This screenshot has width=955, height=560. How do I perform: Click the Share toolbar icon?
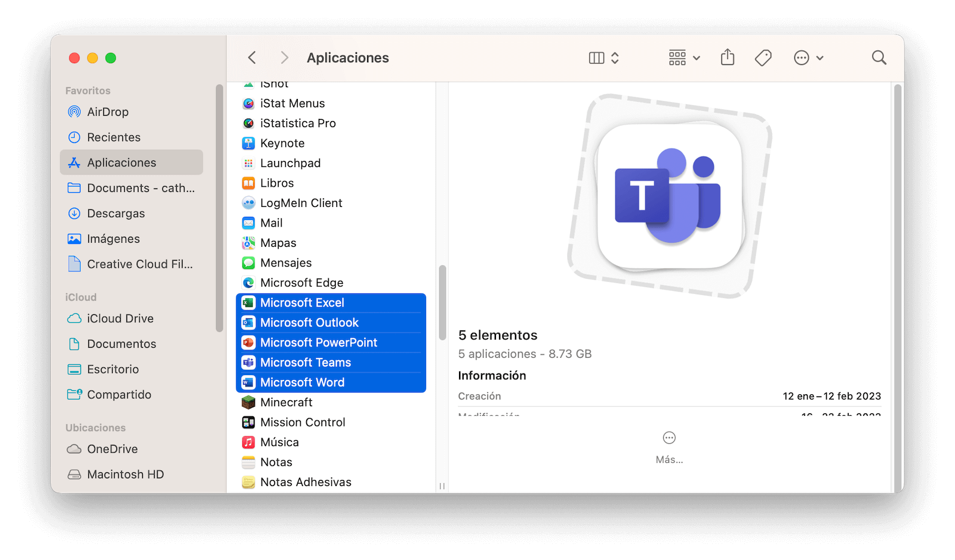(727, 57)
